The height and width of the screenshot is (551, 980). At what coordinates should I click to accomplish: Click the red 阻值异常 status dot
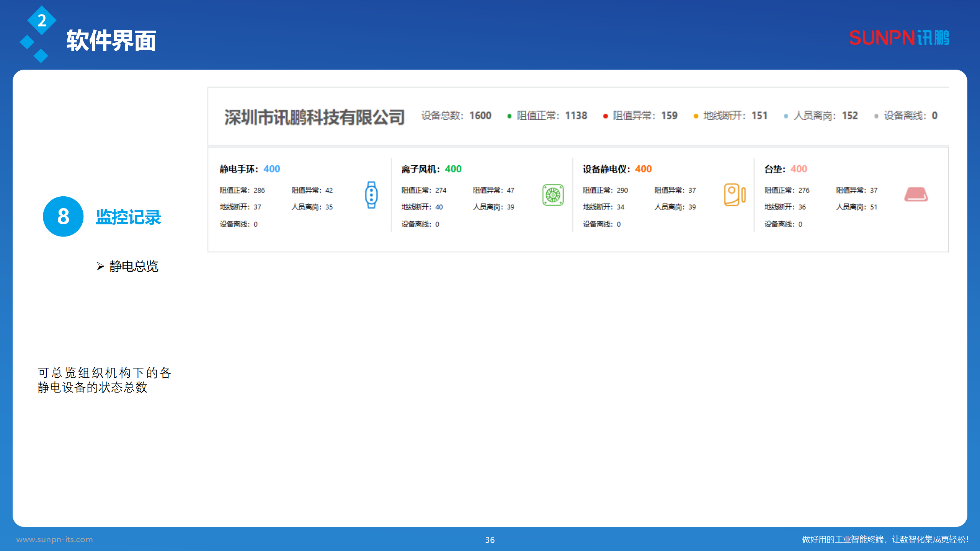[605, 116]
